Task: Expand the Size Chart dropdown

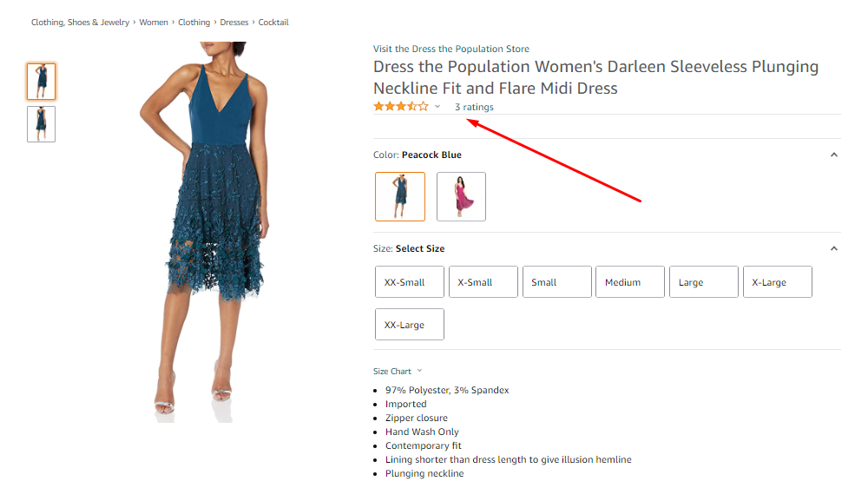Action: tap(398, 371)
